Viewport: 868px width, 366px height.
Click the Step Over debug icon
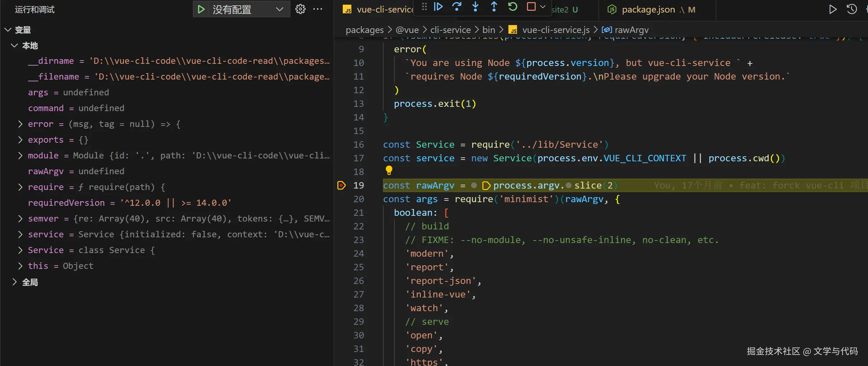[x=457, y=7]
